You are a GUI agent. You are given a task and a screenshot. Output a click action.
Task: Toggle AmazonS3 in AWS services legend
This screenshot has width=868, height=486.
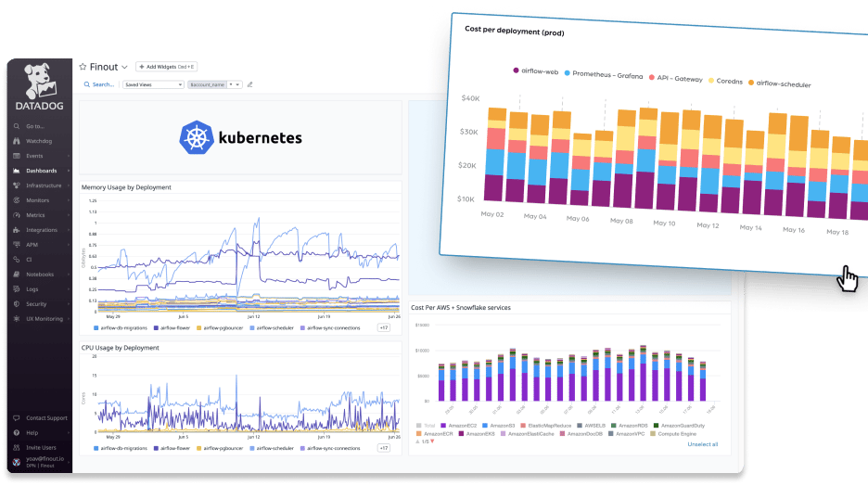pos(499,426)
